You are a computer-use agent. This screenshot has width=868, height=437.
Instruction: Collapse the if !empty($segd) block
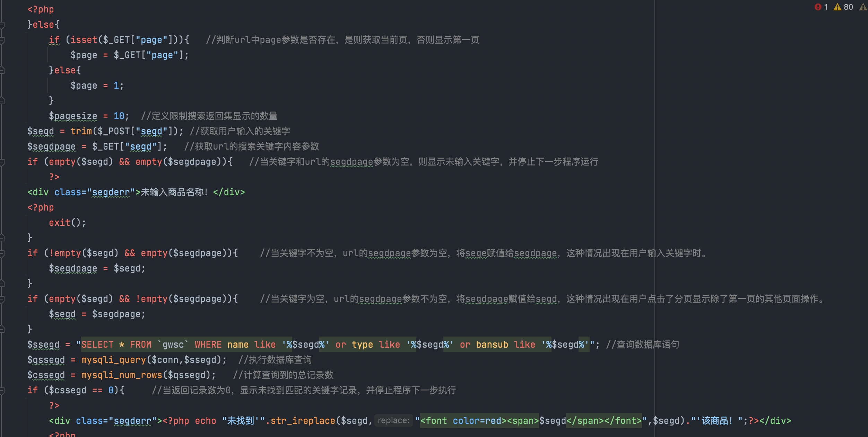coord(2,253)
